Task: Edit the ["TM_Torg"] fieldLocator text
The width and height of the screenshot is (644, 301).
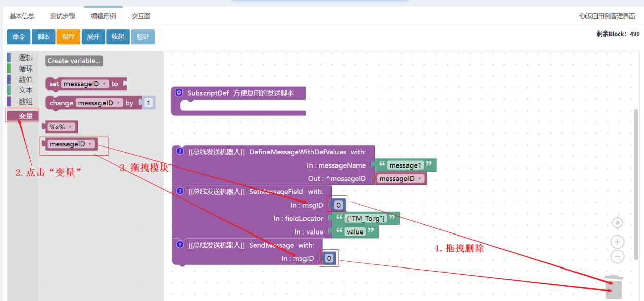Action: coord(365,218)
